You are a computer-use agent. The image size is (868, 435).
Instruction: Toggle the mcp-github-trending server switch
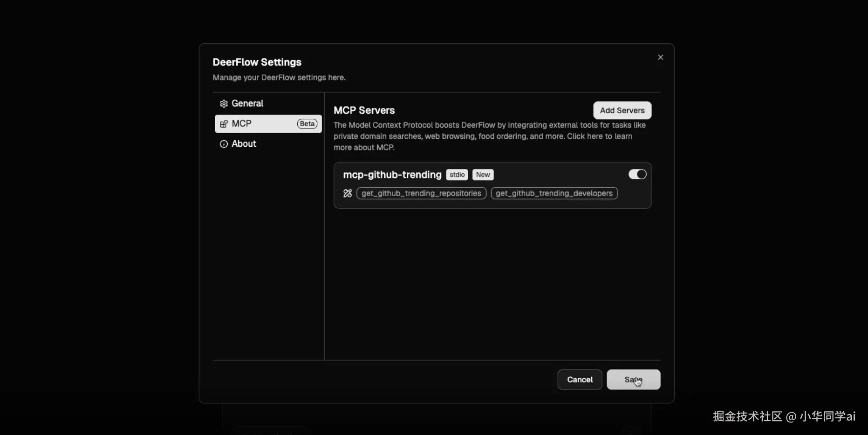637,174
